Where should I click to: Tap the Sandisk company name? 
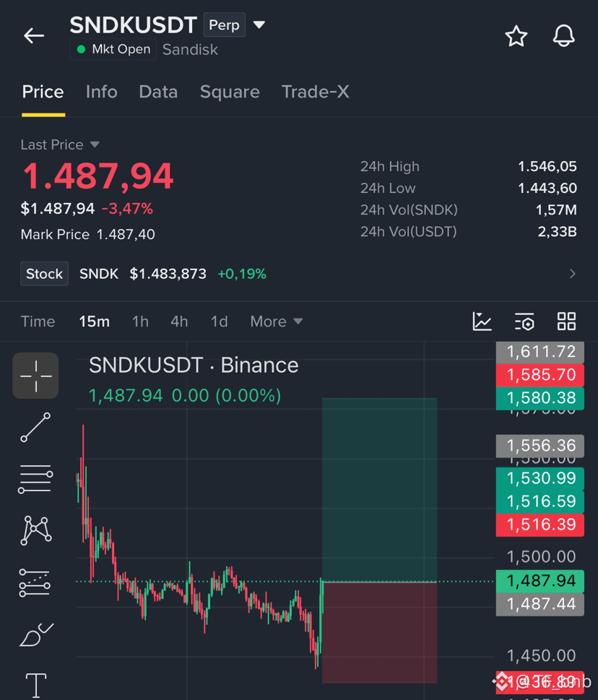coord(190,50)
